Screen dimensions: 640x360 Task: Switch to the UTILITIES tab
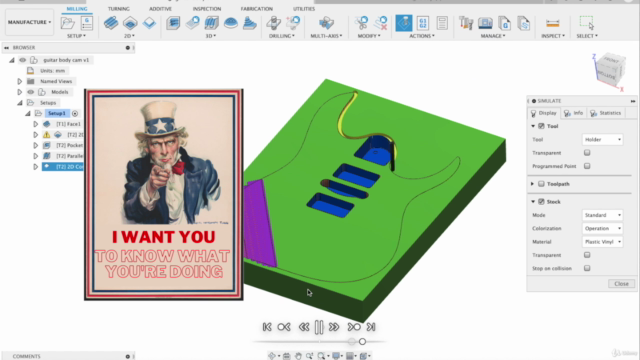tap(304, 9)
